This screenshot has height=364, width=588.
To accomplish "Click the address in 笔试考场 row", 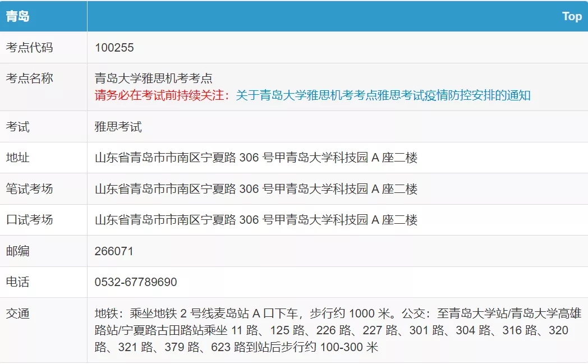I will 256,188.
